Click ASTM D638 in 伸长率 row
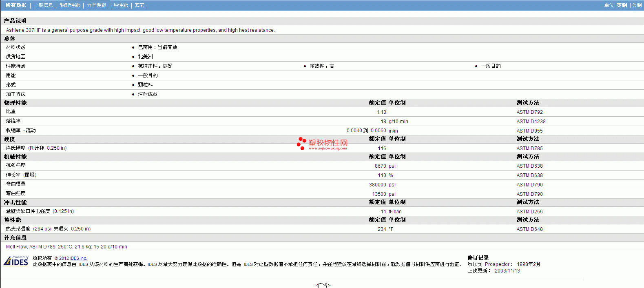Viewport: 644px width, 288px height. pyautogui.click(x=530, y=175)
